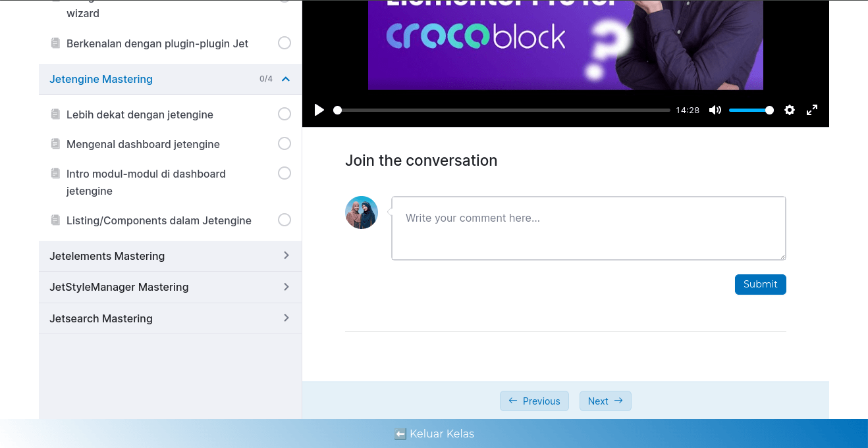The image size is (868, 448).
Task: Open the Jetengine Mastering section title
Action: pos(101,79)
